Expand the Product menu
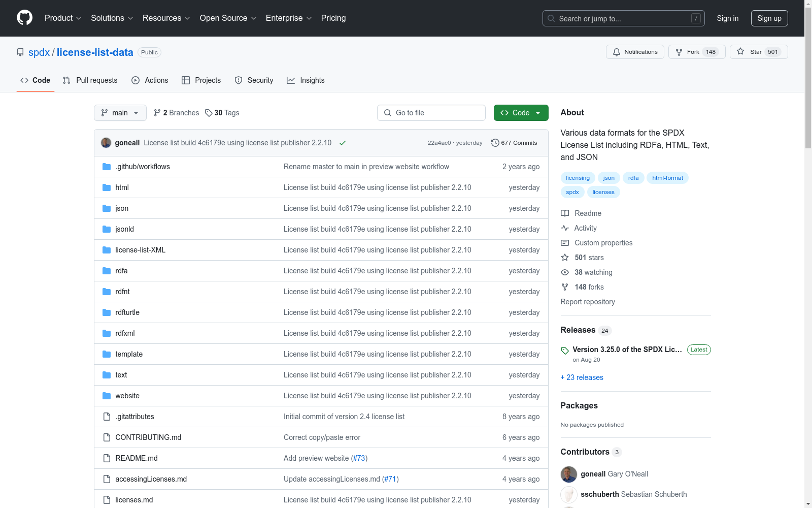This screenshot has height=508, width=812. pos(63,18)
